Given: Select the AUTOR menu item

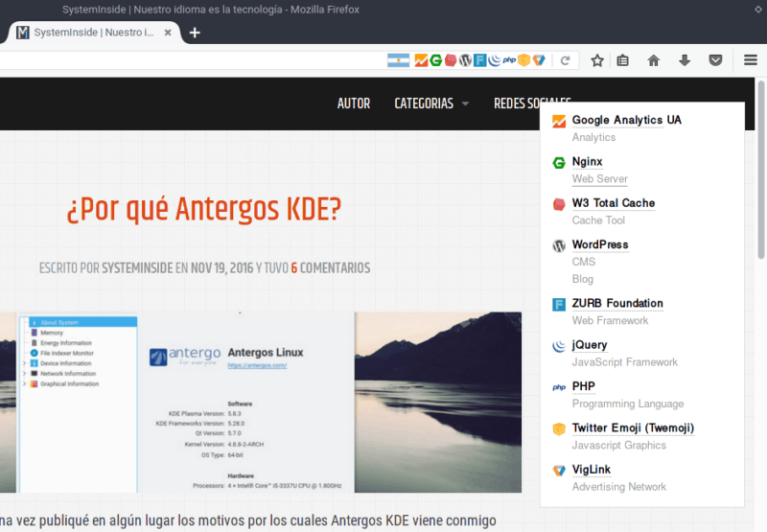Looking at the screenshot, I should click(354, 104).
